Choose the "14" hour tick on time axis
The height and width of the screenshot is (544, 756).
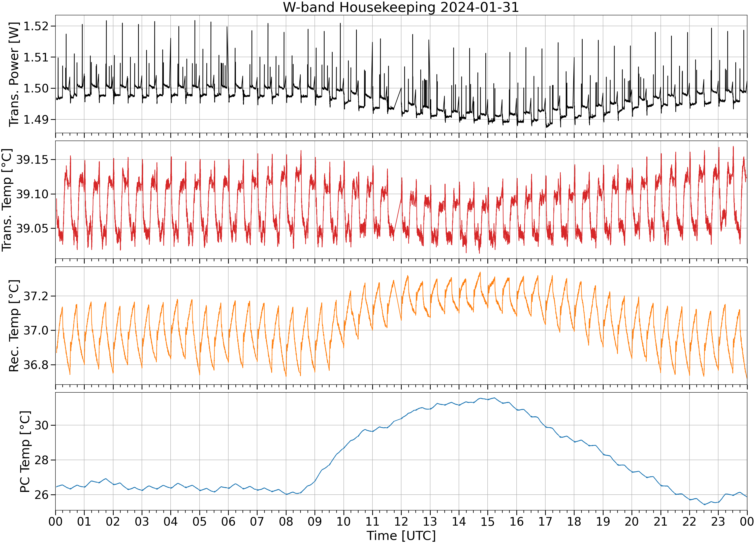tap(459, 521)
